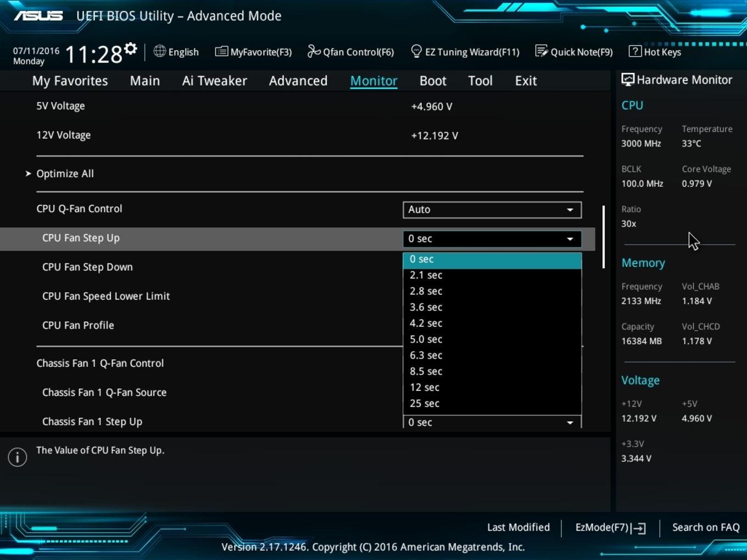Click the info circle icon
This screenshot has width=747, height=560.
18,457
